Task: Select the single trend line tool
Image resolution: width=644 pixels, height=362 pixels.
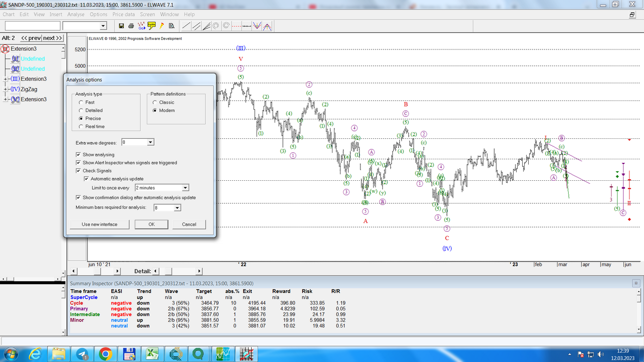Action: pyautogui.click(x=186, y=26)
